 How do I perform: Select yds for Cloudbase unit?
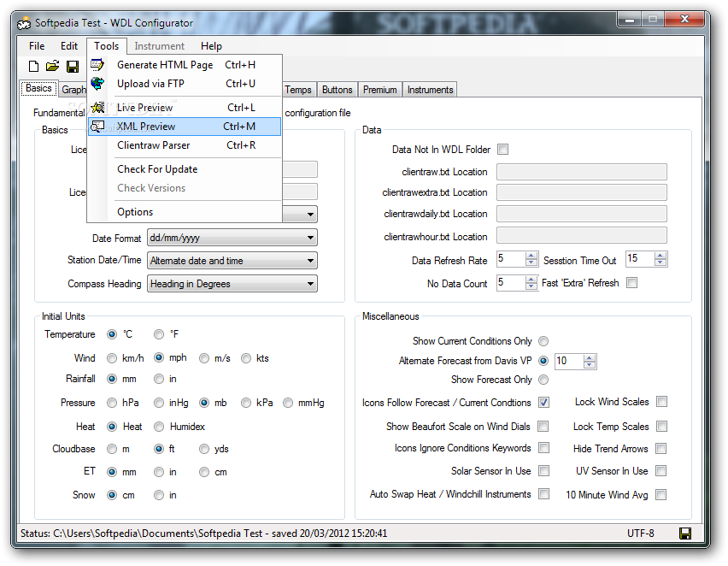(204, 449)
